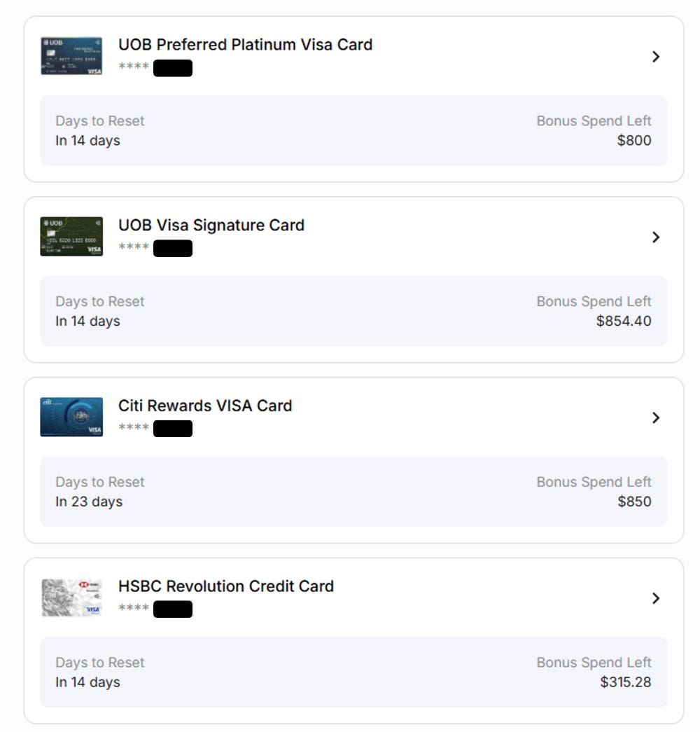Open the HSBC Revolution Credit Card title
Image resolution: width=700 pixels, height=732 pixels.
tap(226, 586)
